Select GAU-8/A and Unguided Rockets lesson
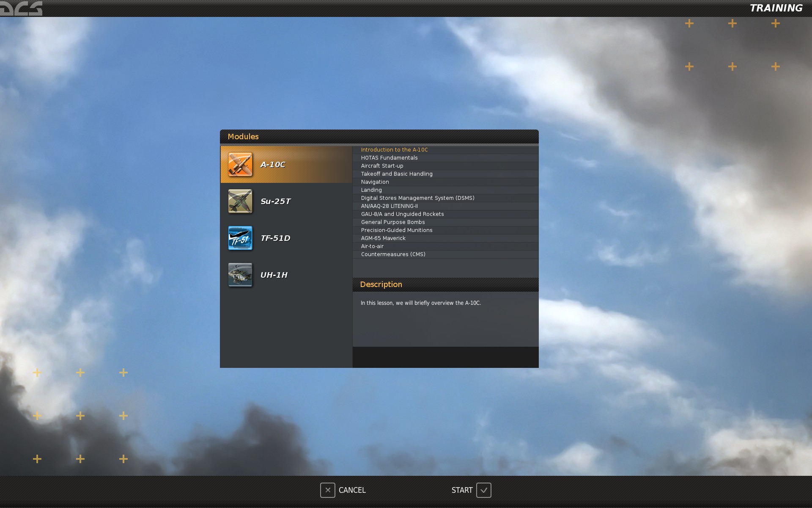The image size is (812, 508). tap(445, 214)
